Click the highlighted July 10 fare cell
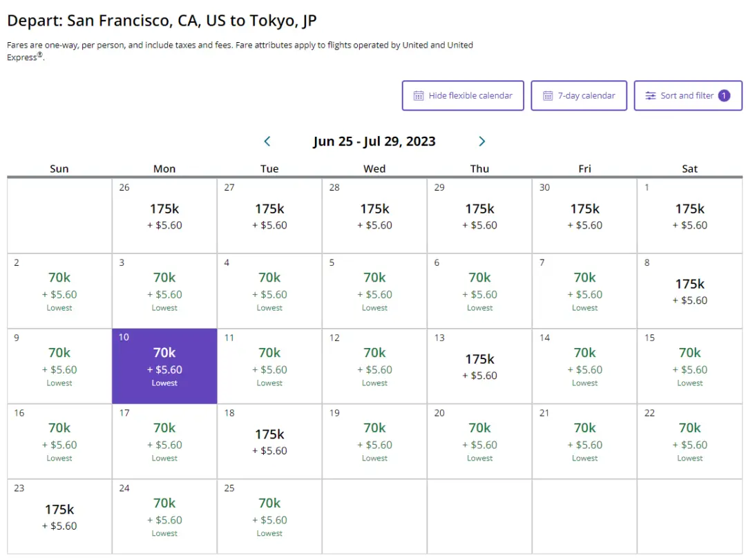This screenshot has width=746, height=560. (164, 367)
